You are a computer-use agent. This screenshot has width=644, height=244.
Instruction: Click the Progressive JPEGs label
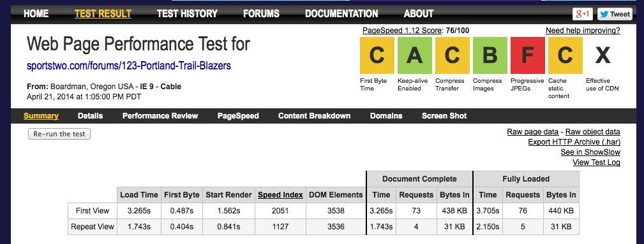click(527, 85)
